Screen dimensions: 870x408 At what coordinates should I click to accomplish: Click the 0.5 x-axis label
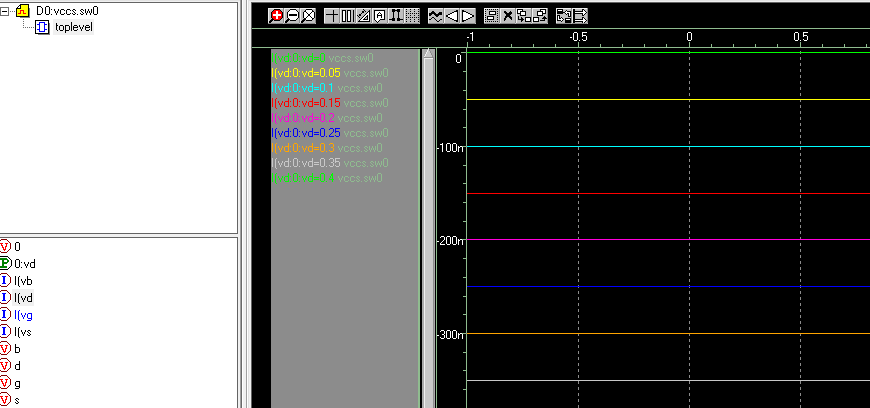tap(801, 37)
